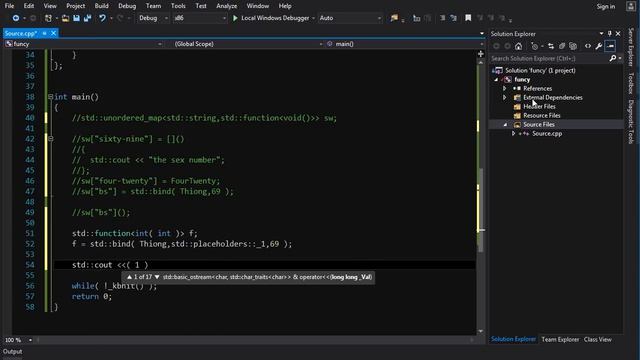
Task: Show next overload in IntelliSense tooltip
Action: point(157,277)
